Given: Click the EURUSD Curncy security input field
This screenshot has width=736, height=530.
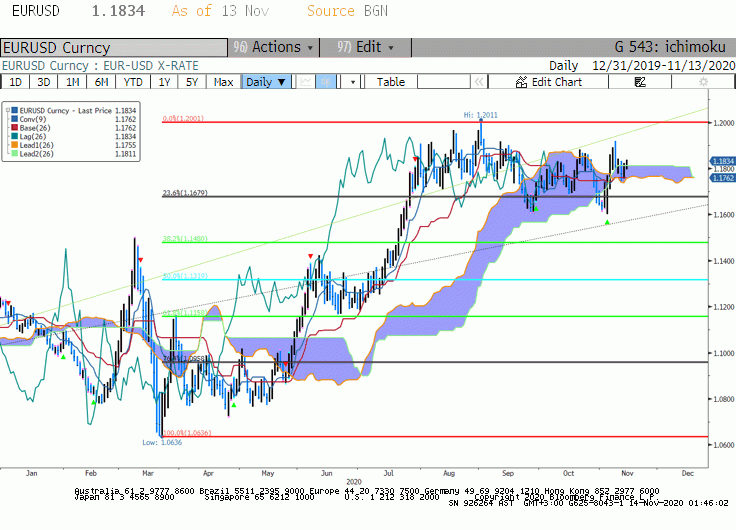Looking at the screenshot, I should tap(114, 48).
